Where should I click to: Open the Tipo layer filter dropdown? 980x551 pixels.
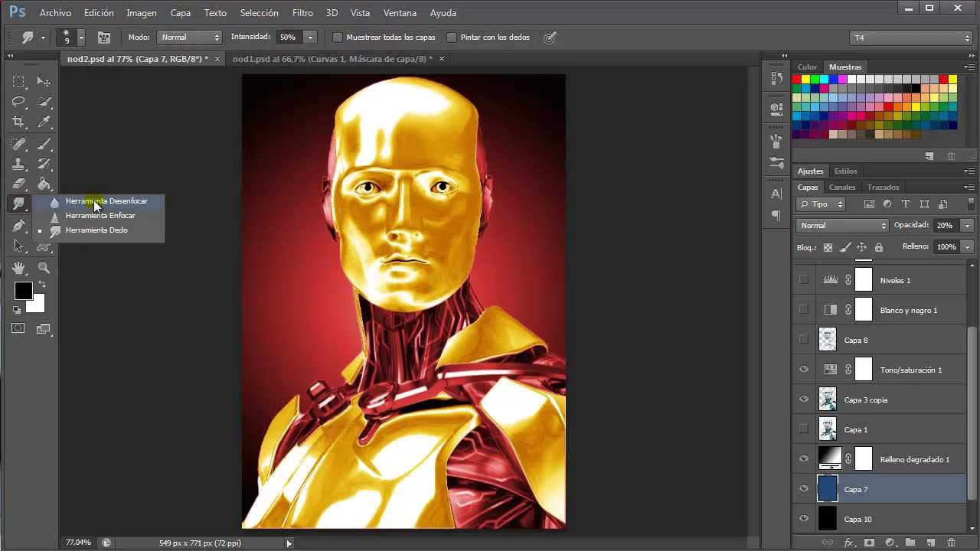point(821,204)
